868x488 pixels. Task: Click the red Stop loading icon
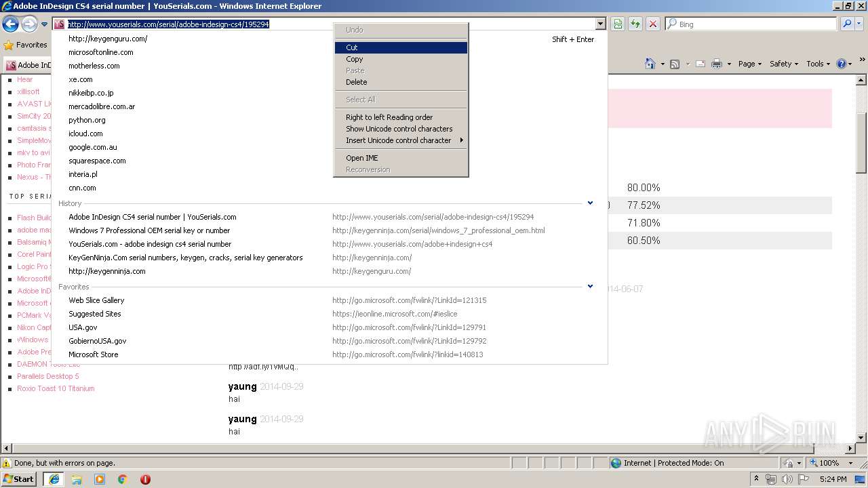coord(653,24)
